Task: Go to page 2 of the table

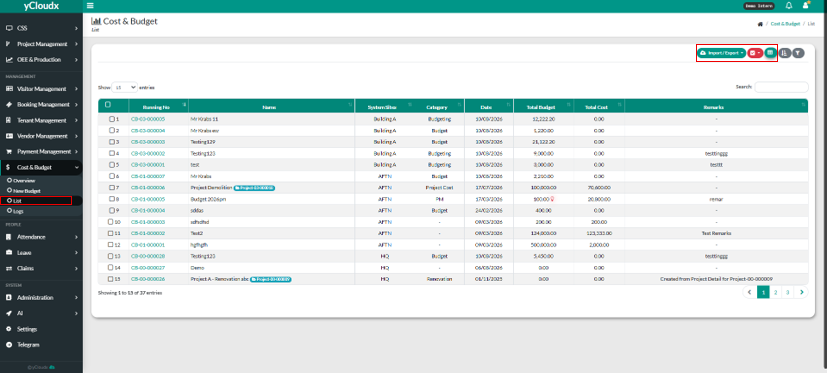Action: 776,292
